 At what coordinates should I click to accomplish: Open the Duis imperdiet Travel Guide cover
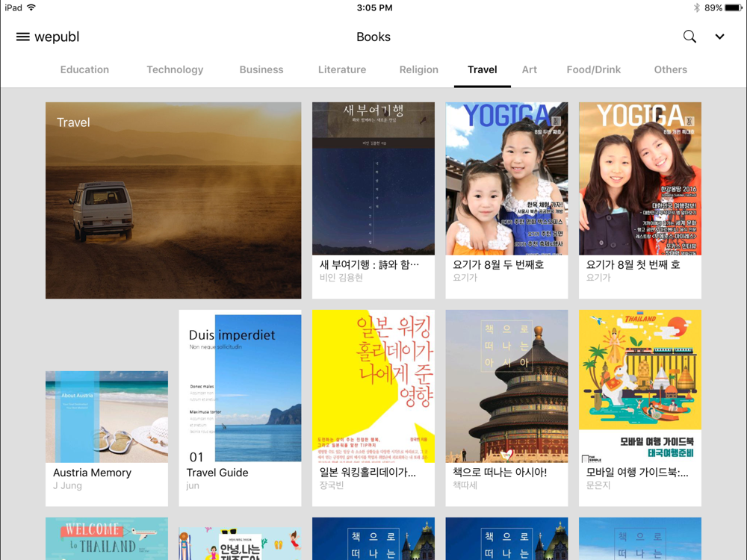pyautogui.click(x=240, y=386)
